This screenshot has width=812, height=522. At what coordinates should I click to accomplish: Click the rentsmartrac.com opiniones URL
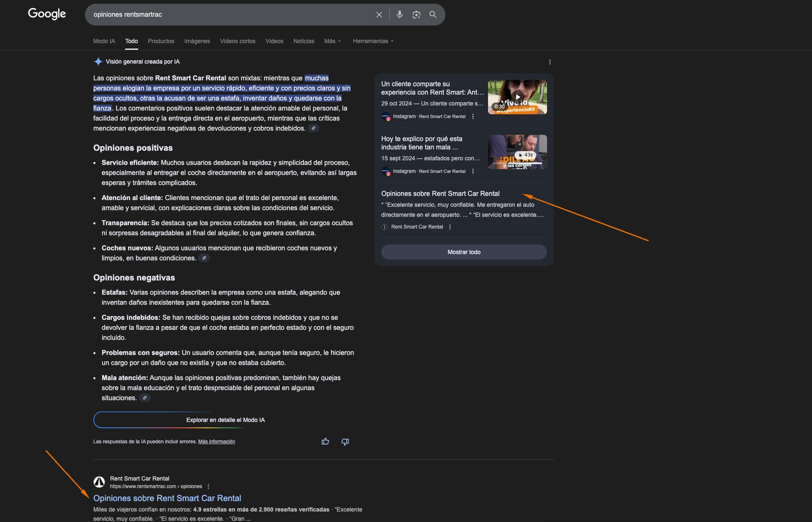tap(156, 486)
